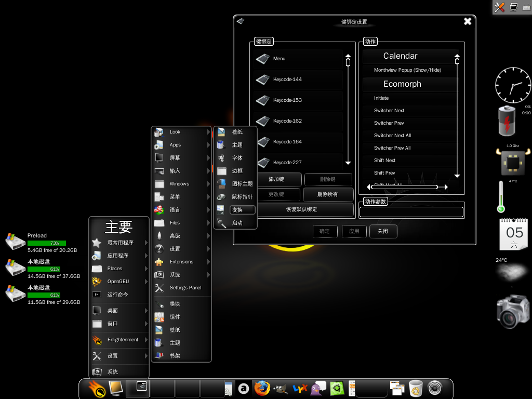
Task: Expand the 屏幕 submenu
Action: click(x=181, y=158)
